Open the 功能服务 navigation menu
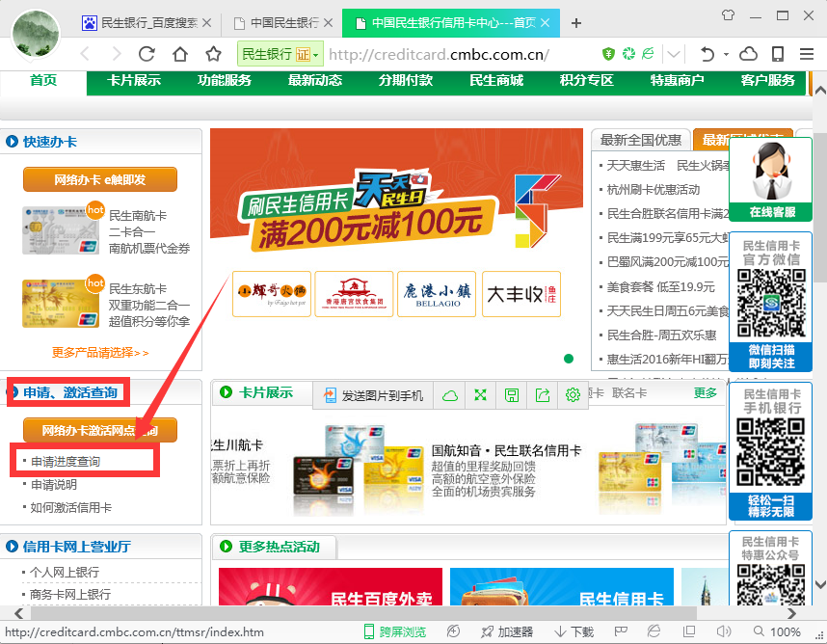The width and height of the screenshot is (827, 644). tap(225, 80)
